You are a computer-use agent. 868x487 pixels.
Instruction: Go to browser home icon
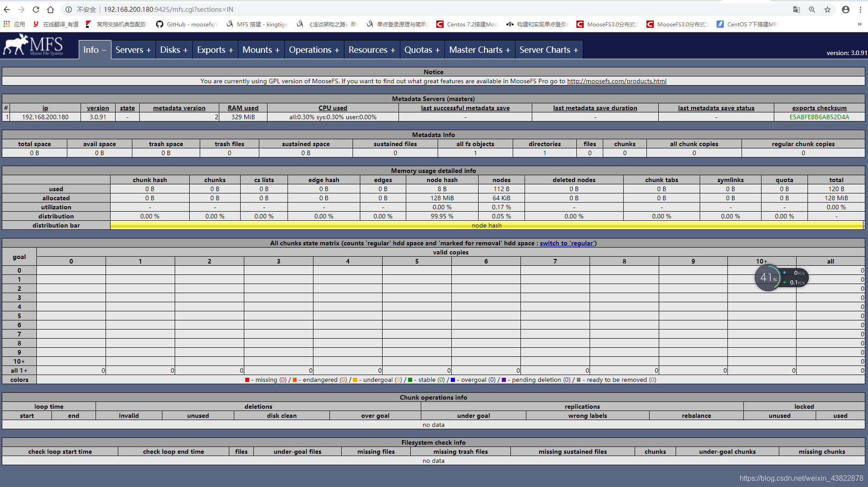click(50, 10)
